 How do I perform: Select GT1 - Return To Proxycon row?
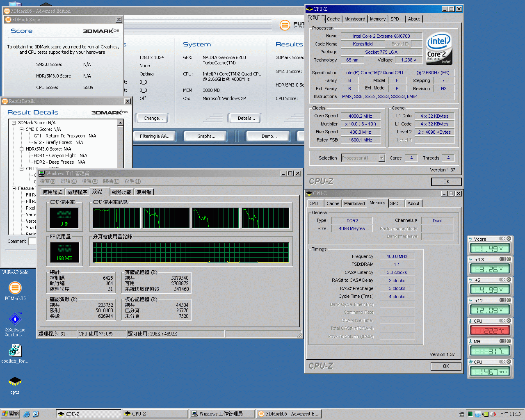(65, 136)
